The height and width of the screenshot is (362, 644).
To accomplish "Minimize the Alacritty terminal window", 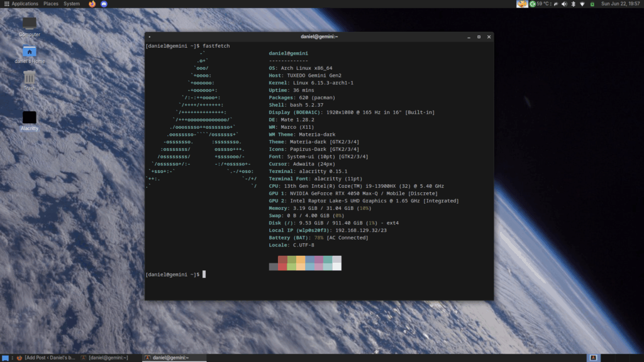I will (x=469, y=37).
